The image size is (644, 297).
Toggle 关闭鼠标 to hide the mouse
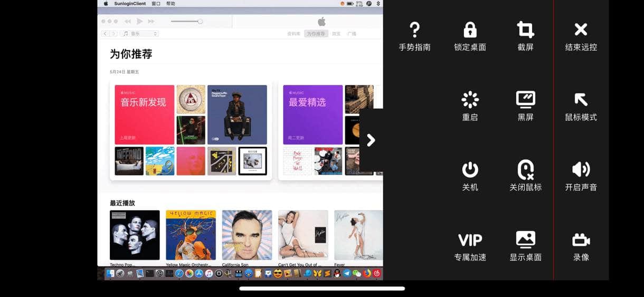click(525, 176)
